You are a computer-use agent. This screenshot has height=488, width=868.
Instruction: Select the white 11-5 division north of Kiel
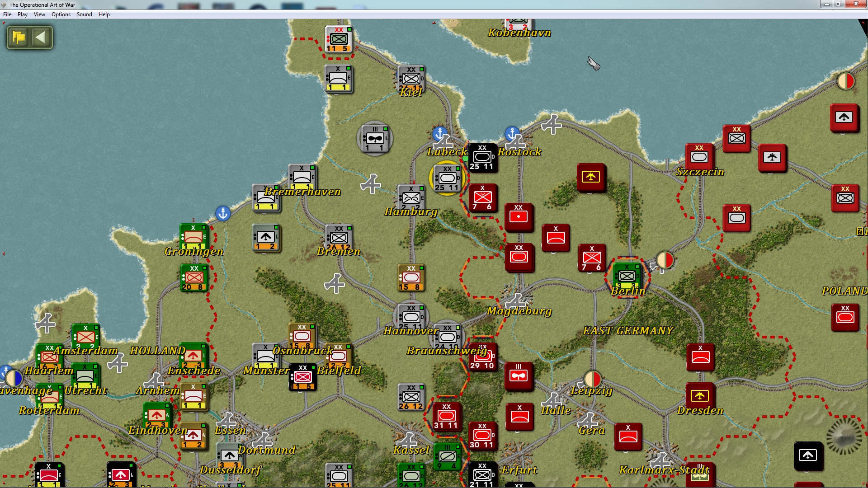(339, 39)
